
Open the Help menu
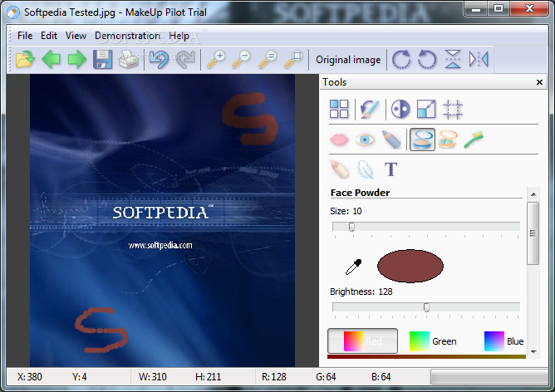179,36
